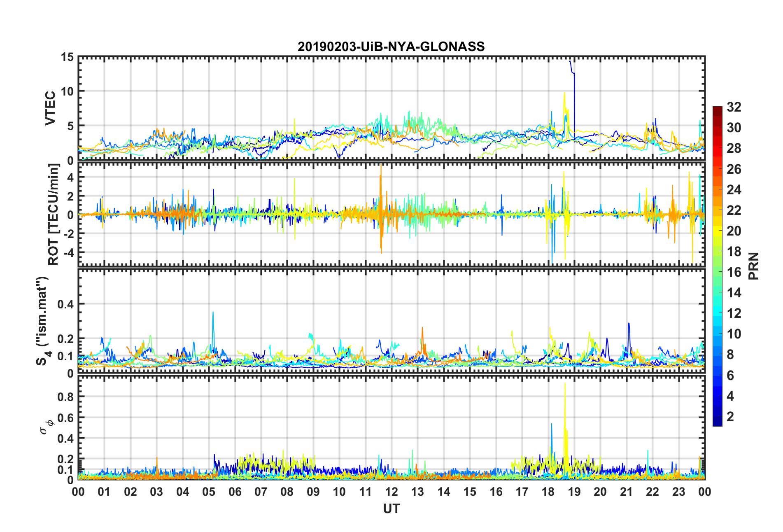Viewport: 783px width, 532px height.
Task: Click colorbar tick label 24
Action: pos(734,190)
